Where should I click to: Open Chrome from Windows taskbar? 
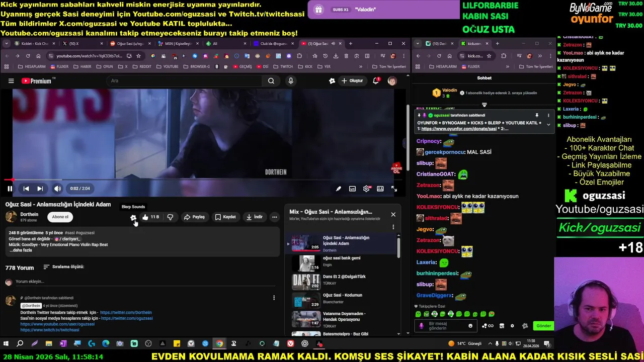220,344
